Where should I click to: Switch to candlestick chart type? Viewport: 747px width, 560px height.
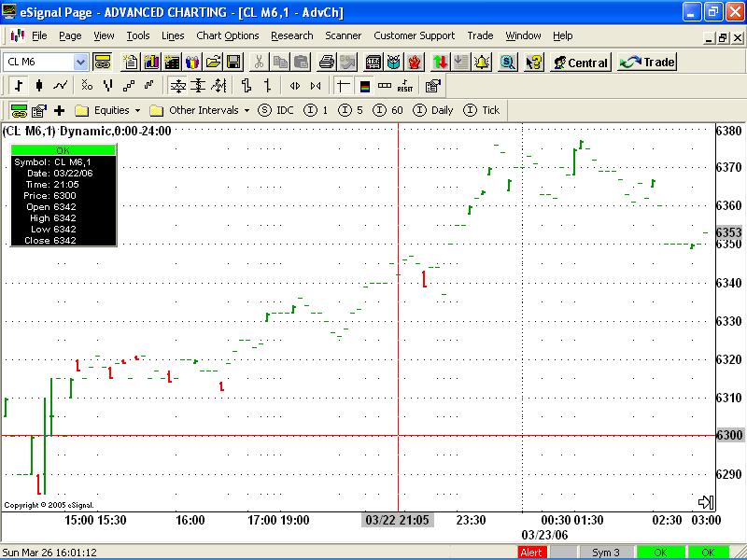coord(39,86)
